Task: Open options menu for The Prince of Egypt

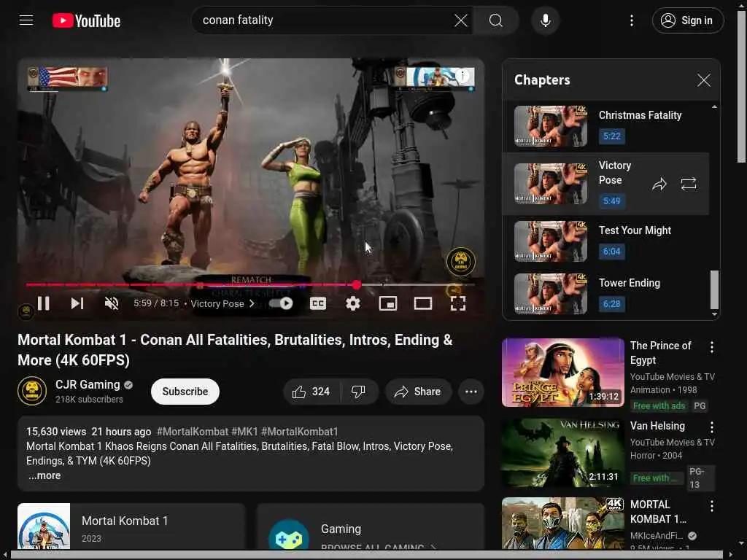Action: [x=711, y=347]
